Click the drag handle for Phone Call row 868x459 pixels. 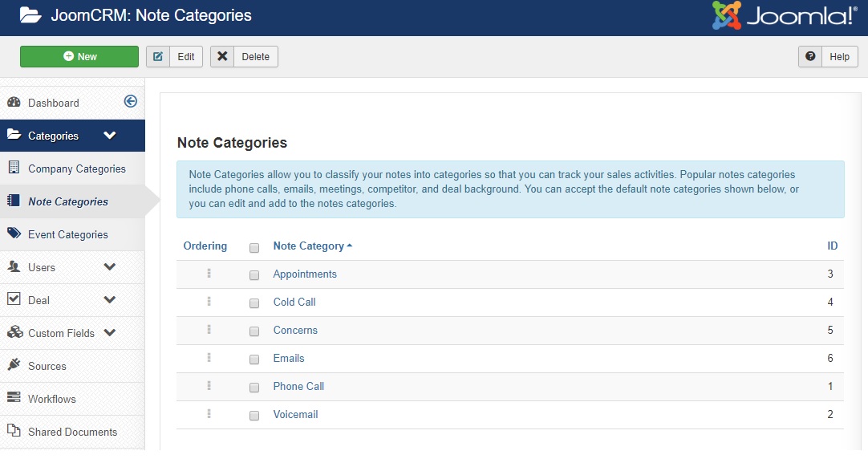tap(209, 386)
